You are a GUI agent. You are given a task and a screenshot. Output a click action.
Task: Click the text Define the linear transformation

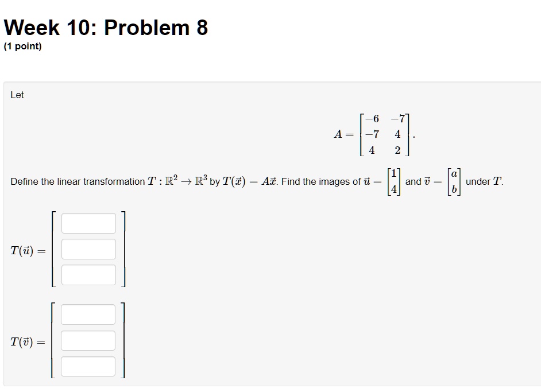pos(78,182)
